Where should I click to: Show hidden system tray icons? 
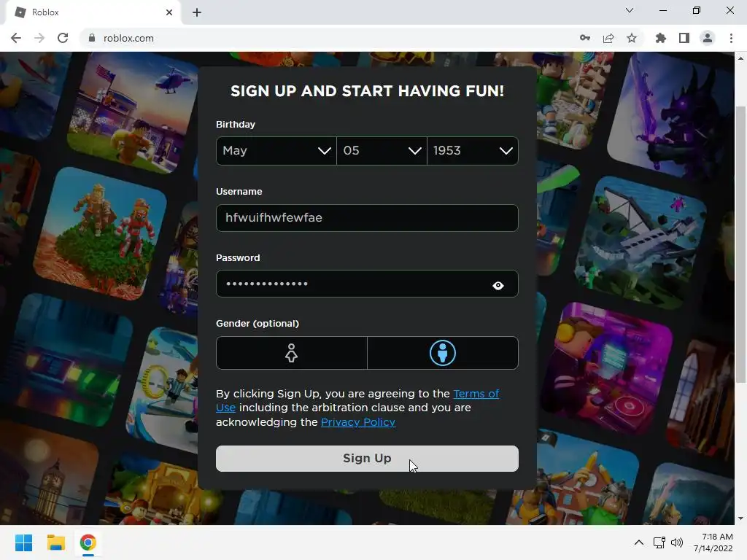(639, 542)
